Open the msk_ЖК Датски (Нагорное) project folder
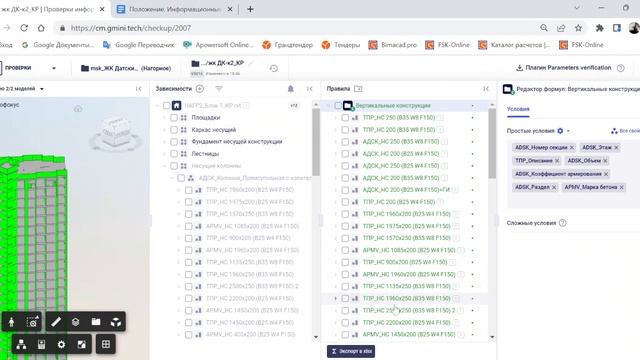Image resolution: width=640 pixels, height=360 pixels. click(x=126, y=68)
